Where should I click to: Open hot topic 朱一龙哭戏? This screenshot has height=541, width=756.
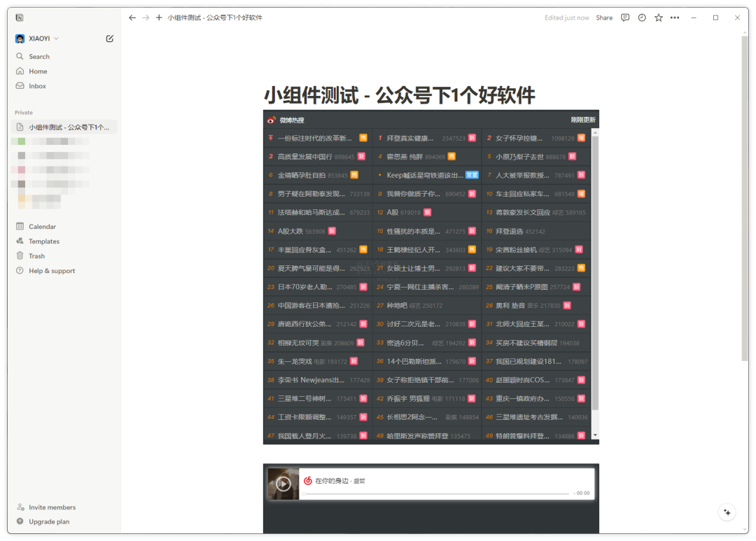pyautogui.click(x=295, y=362)
